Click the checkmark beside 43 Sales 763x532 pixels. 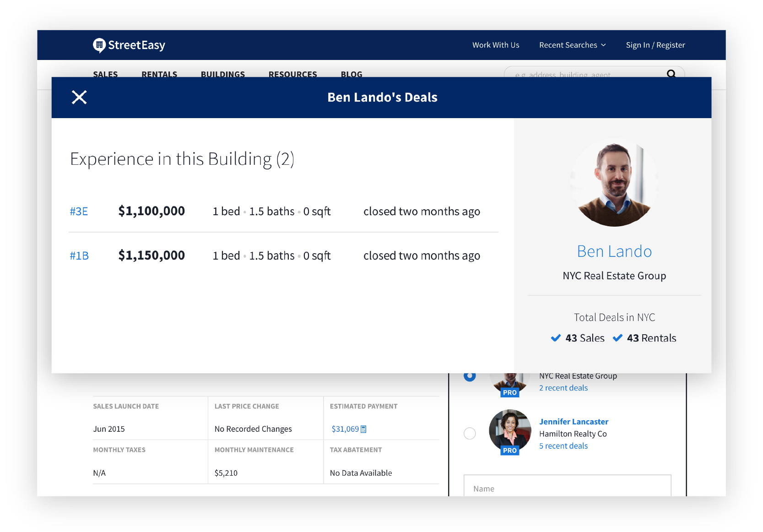[556, 338]
